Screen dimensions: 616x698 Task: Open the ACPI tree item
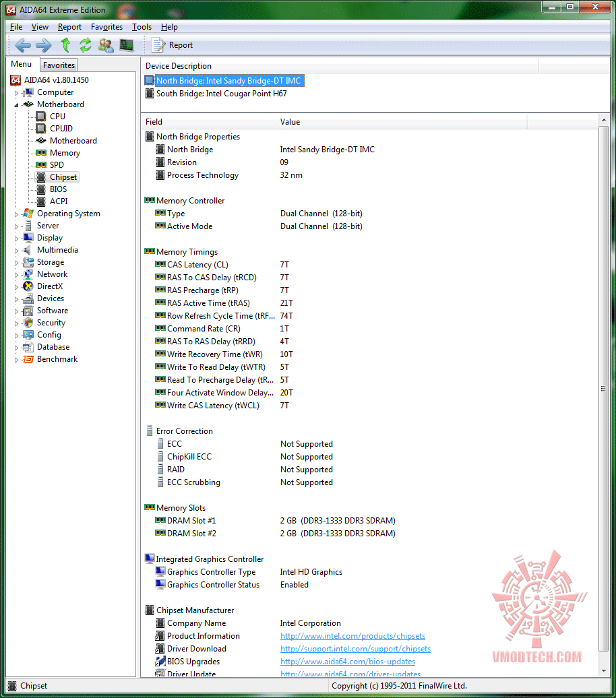point(59,201)
